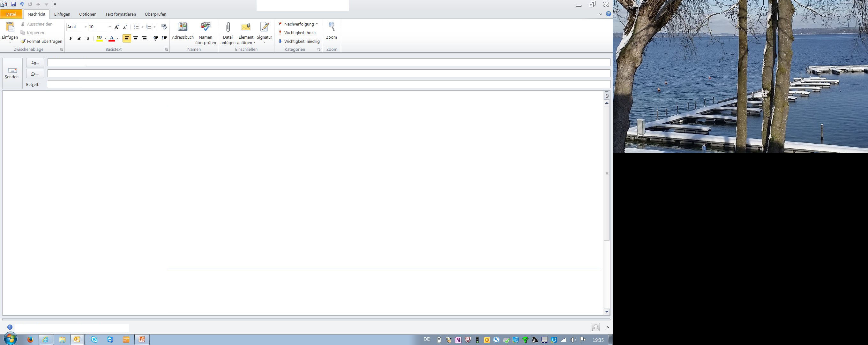Image resolution: width=868 pixels, height=345 pixels.
Task: Click into the Betreff input field
Action: (x=328, y=84)
